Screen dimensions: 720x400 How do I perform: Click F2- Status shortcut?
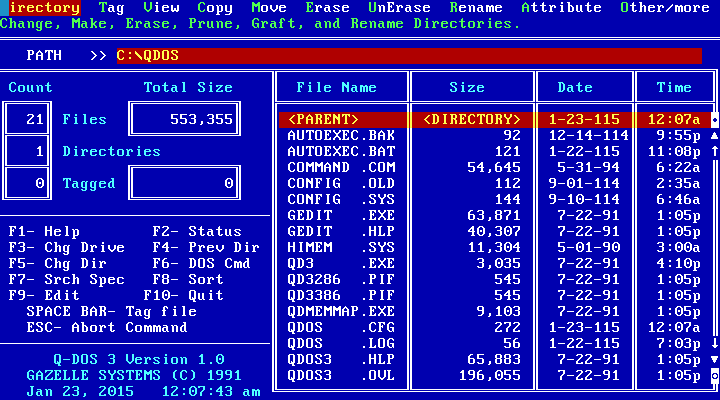(197, 231)
